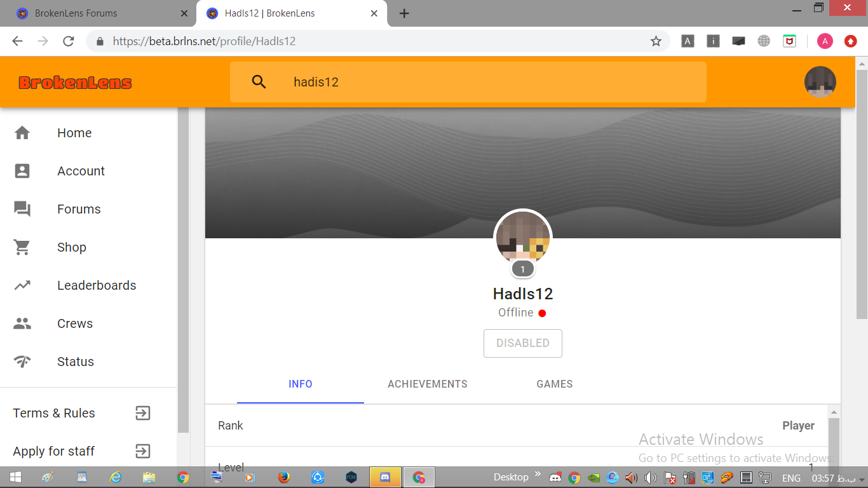The height and width of the screenshot is (488, 868).
Task: Switch to the ACHIEVEMENTS tab
Action: click(428, 384)
